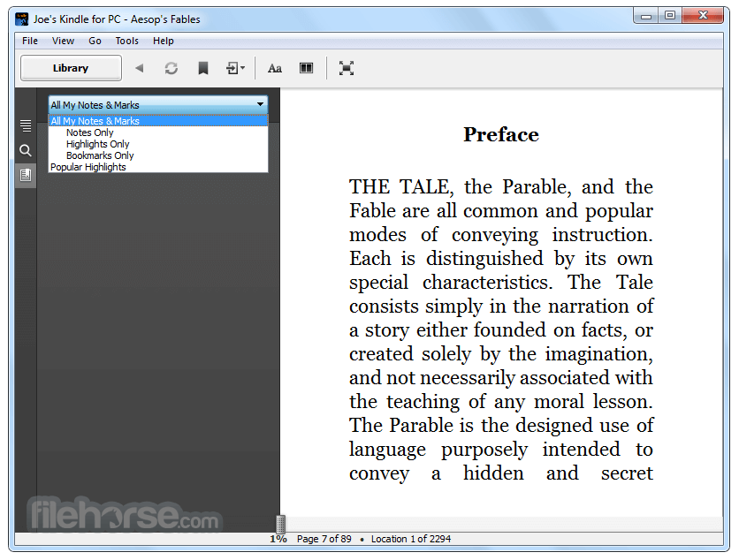This screenshot has width=739, height=560.
Task: Toggle the notes and marks sidebar icon
Action: point(26,175)
